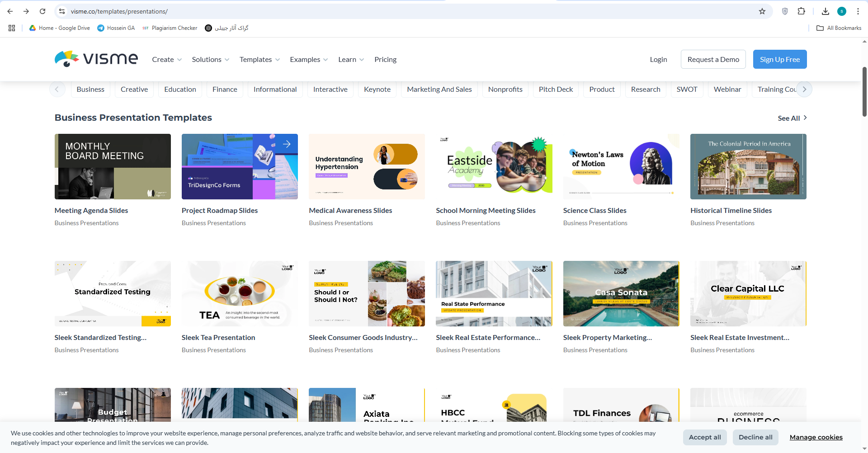Accept all cookies
The height and width of the screenshot is (453, 868).
(705, 437)
